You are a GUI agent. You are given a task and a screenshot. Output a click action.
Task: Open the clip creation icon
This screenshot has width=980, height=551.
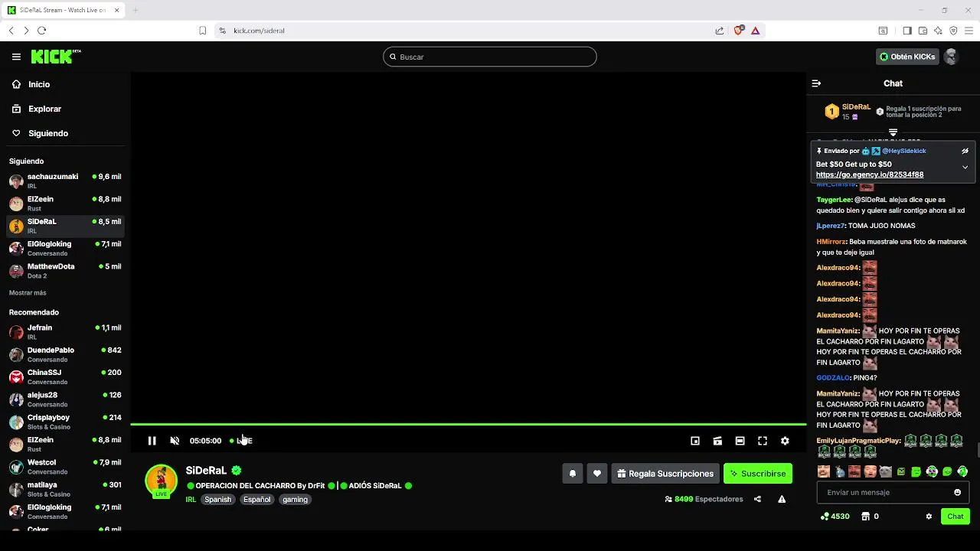717,441
